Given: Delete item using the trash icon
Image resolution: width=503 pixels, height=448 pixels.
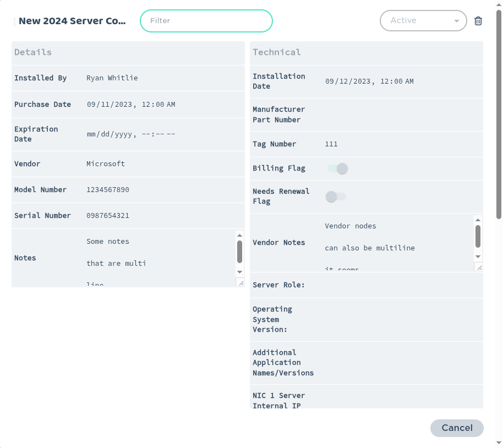Looking at the screenshot, I should [478, 21].
